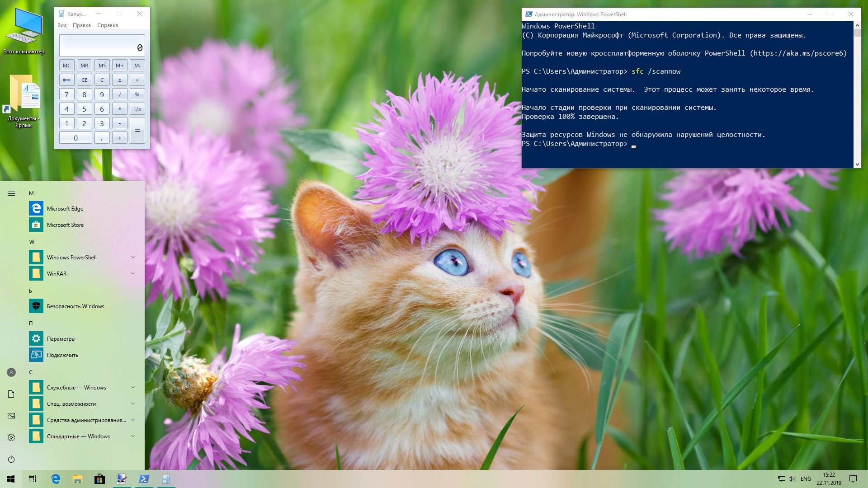
Task: Click the equals button in Calculator
Action: 137,131
